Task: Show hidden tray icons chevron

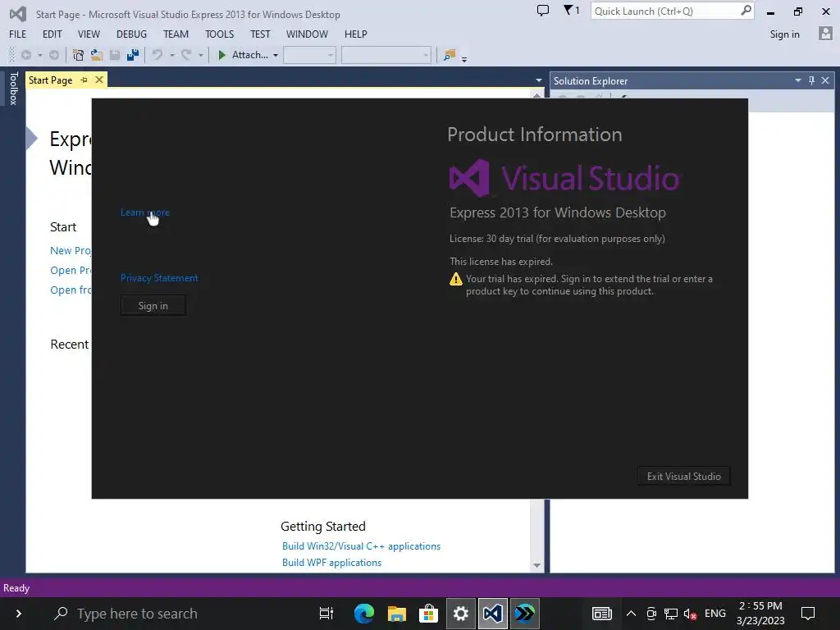Action: [631, 614]
